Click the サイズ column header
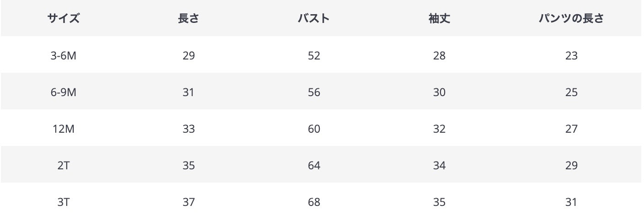 tap(64, 19)
